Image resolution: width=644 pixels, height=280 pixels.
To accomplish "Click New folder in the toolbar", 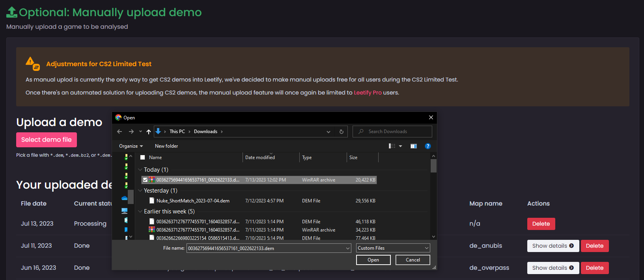I will [166, 146].
